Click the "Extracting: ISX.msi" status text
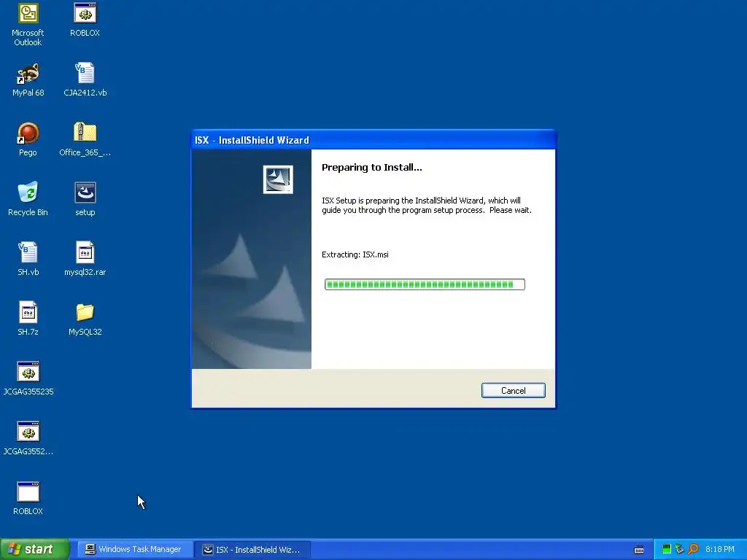 tap(355, 254)
